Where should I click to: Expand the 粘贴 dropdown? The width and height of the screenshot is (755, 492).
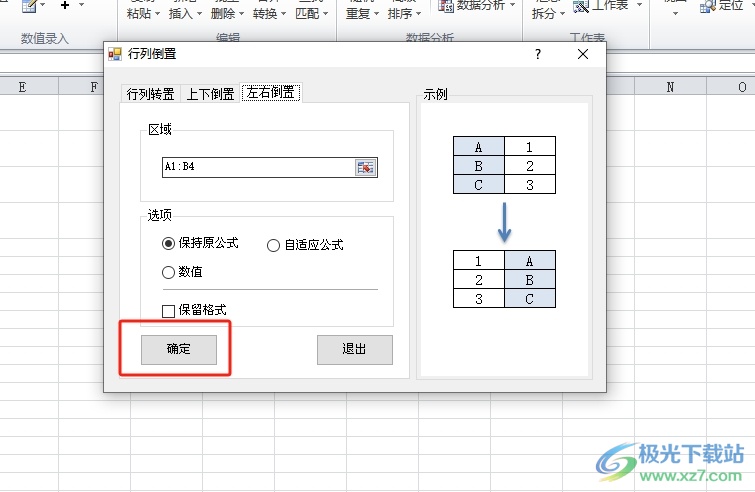[145, 14]
